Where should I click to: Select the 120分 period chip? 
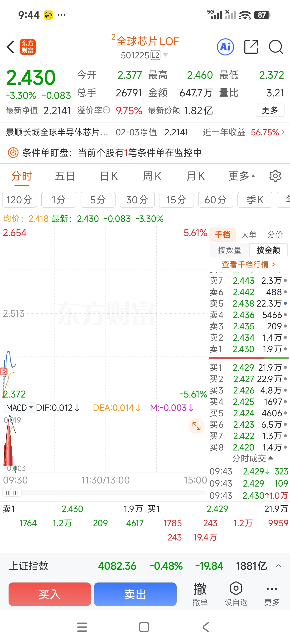click(x=19, y=200)
